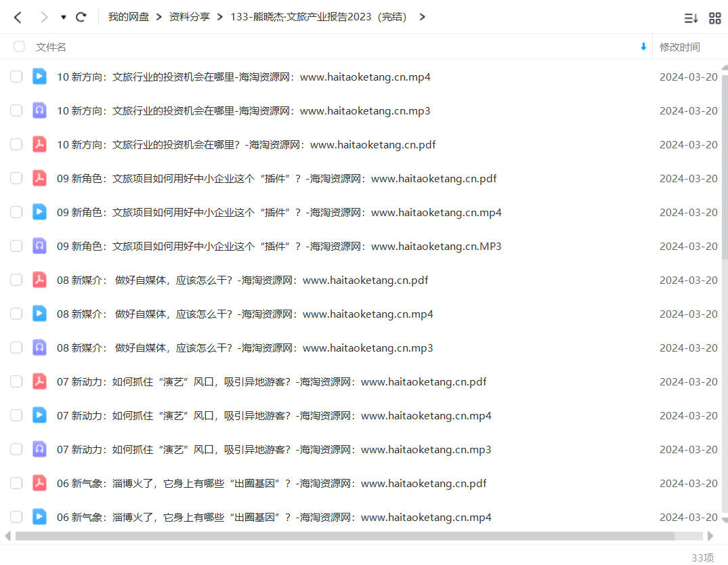The image size is (728, 565).
Task: Select file 10 新方向 ending in .mp3
Action: point(244,111)
